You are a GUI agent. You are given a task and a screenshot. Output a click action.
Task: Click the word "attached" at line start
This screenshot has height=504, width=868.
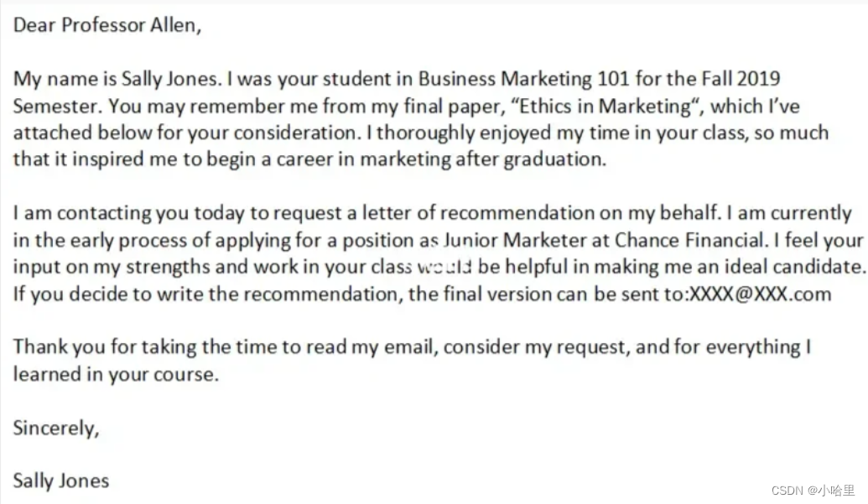53,132
